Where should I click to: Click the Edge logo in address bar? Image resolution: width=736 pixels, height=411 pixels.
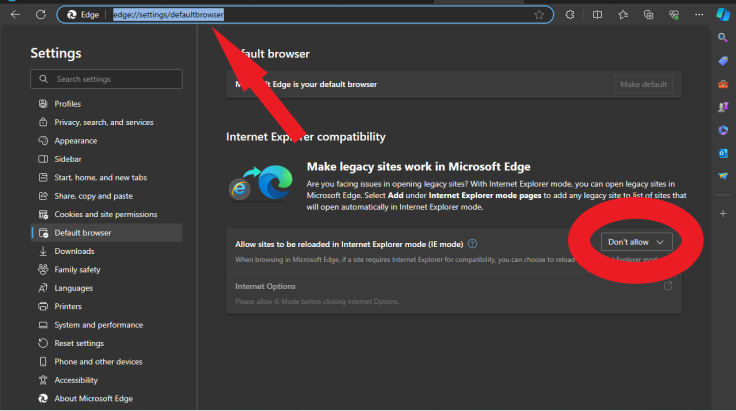(x=72, y=15)
